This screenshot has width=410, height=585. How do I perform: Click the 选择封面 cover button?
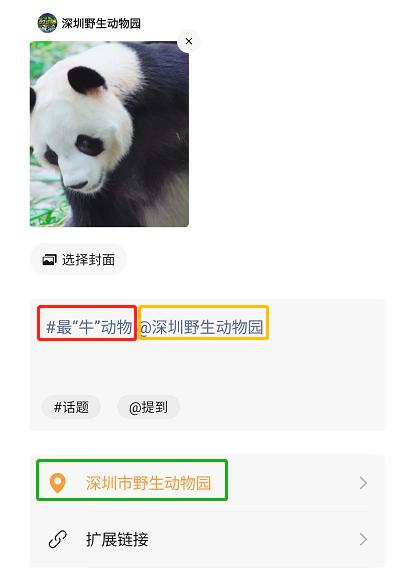tap(78, 259)
